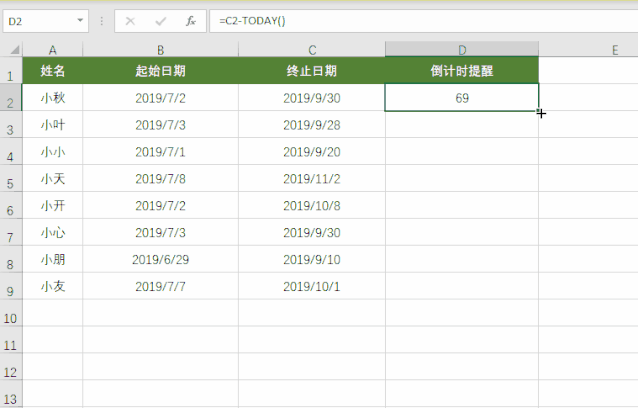Select all cells via corner triangle

[x=15, y=50]
